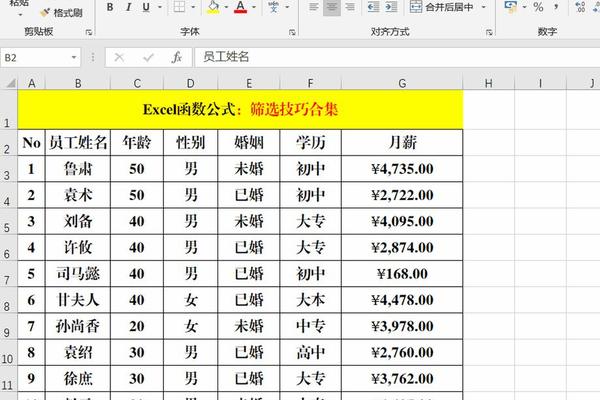
Task: Click header cell 学历
Action: coord(310,142)
